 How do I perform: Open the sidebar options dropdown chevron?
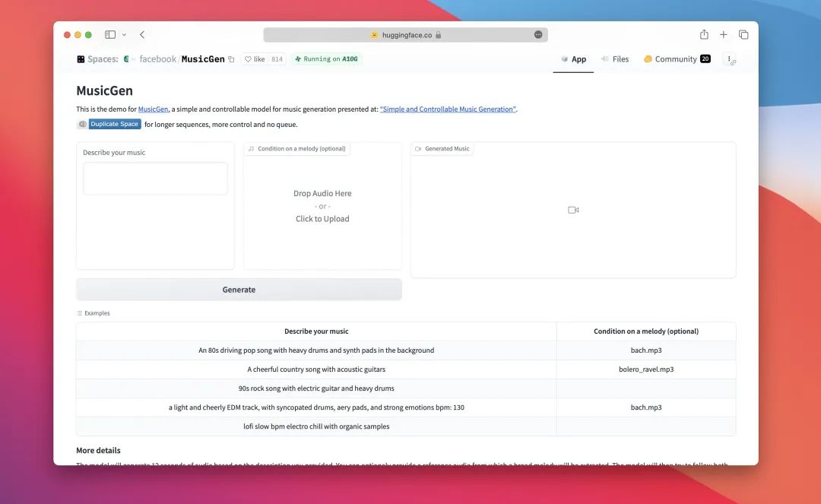(124, 34)
